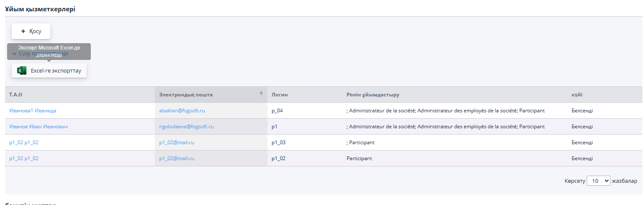The width and height of the screenshot is (644, 205).
Task: Sort table by күйі column header
Action: [x=577, y=95]
